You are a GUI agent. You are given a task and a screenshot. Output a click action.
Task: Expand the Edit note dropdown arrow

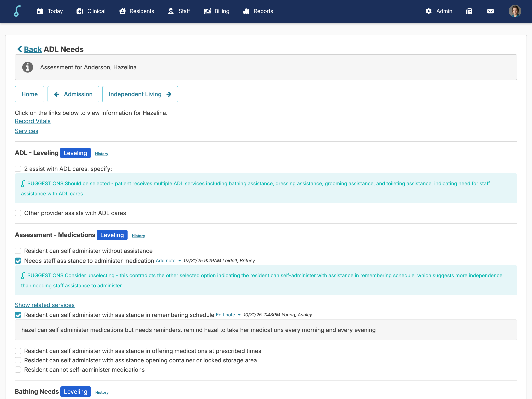[239, 315]
